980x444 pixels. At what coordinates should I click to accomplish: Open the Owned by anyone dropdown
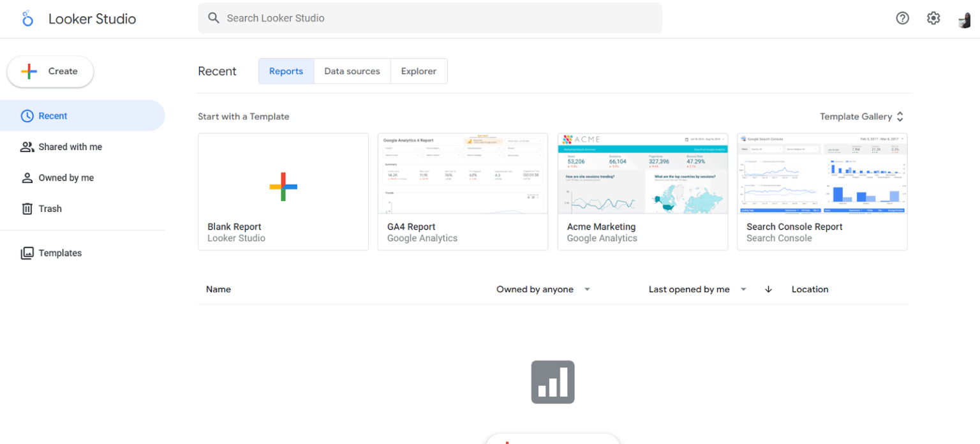(x=543, y=289)
